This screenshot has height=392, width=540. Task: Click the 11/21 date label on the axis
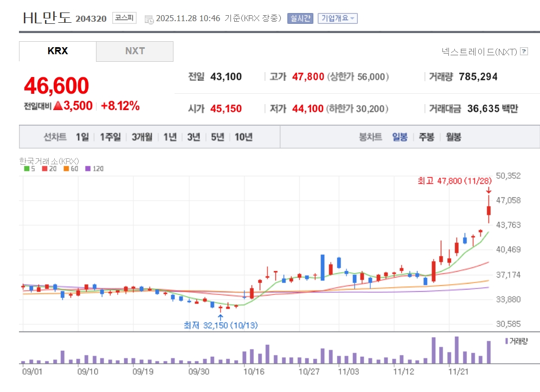[458, 372]
